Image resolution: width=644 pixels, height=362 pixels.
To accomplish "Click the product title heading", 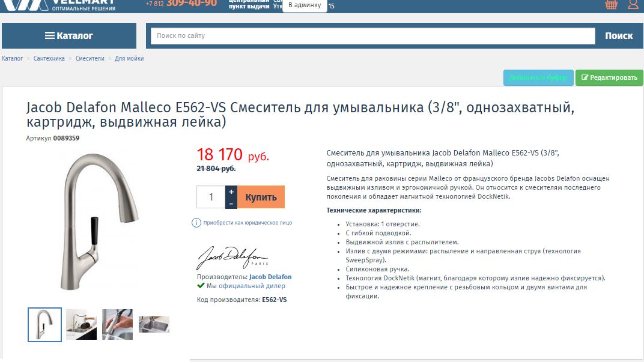I will [300, 115].
